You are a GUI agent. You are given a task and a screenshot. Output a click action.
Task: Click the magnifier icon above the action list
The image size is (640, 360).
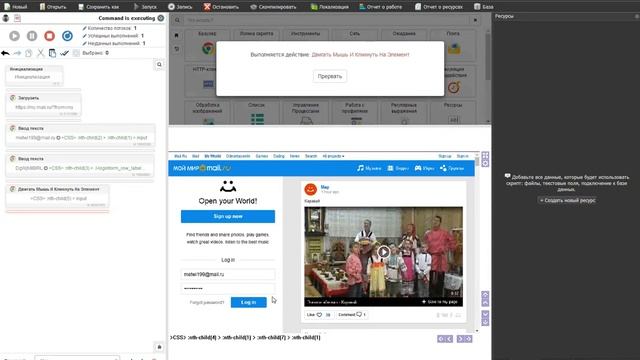pyautogui.click(x=159, y=64)
